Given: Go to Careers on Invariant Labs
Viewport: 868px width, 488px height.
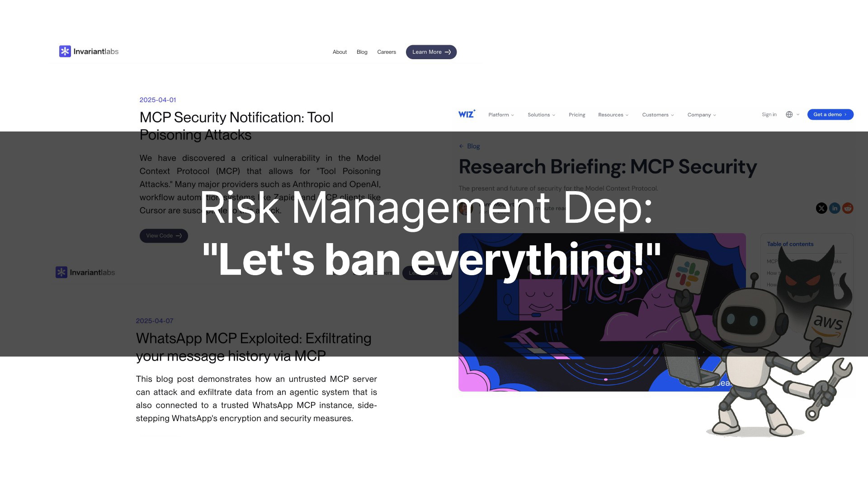Looking at the screenshot, I should 387,52.
